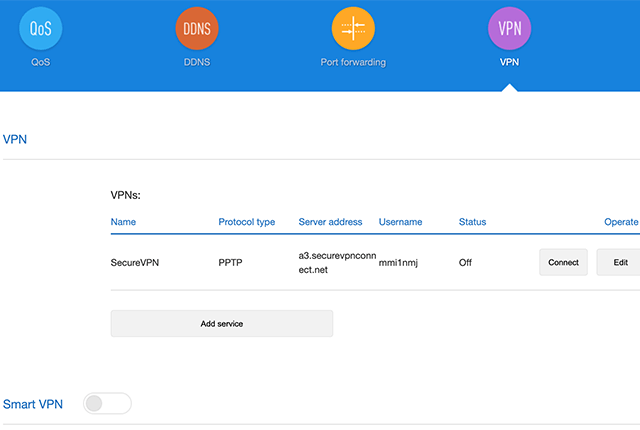Click the Username column header

tap(400, 222)
